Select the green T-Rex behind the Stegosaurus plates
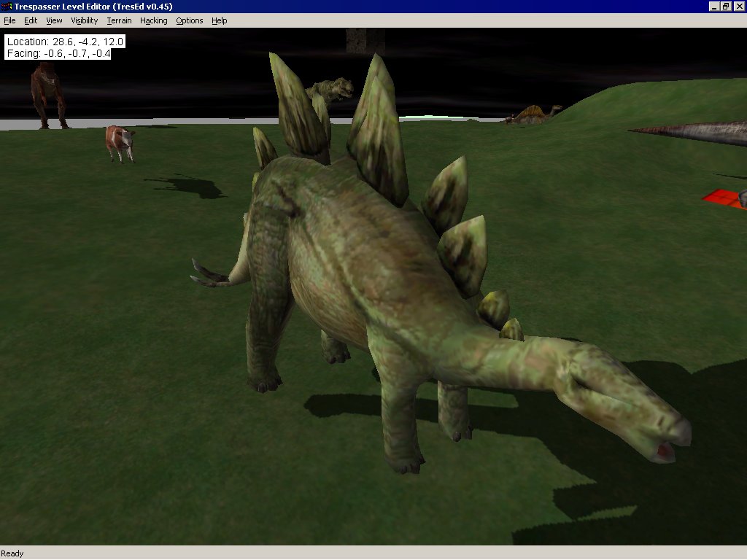This screenshot has width=747, height=560. click(x=333, y=90)
